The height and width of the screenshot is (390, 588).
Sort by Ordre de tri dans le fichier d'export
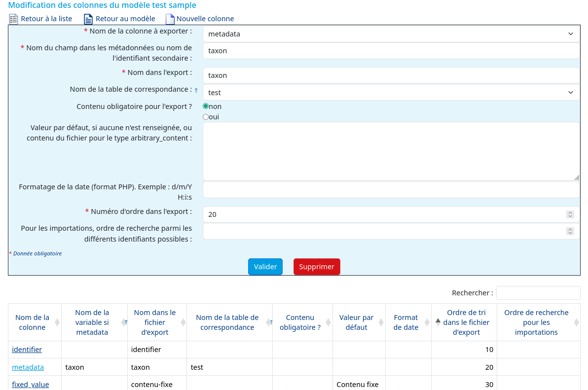438,322
